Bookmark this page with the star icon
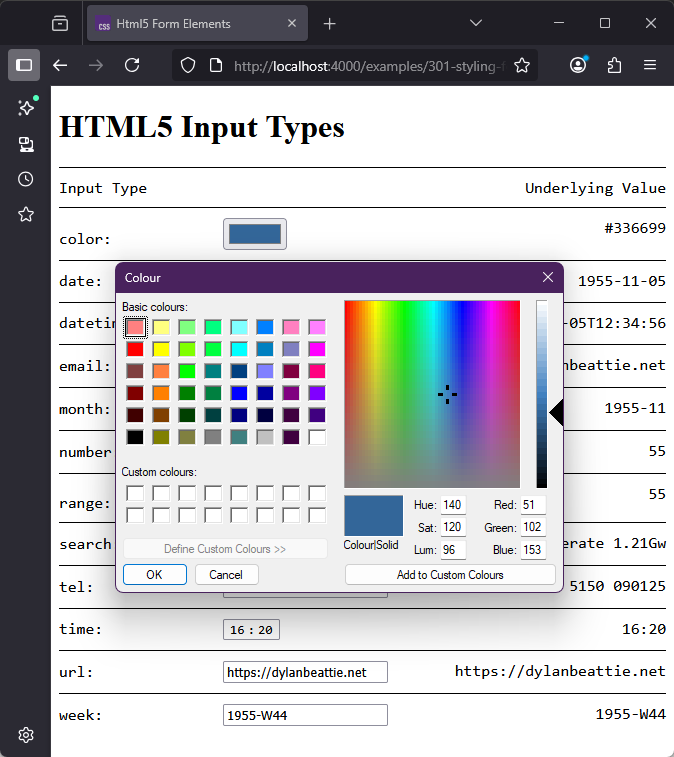Viewport: 674px width, 757px height. point(522,65)
